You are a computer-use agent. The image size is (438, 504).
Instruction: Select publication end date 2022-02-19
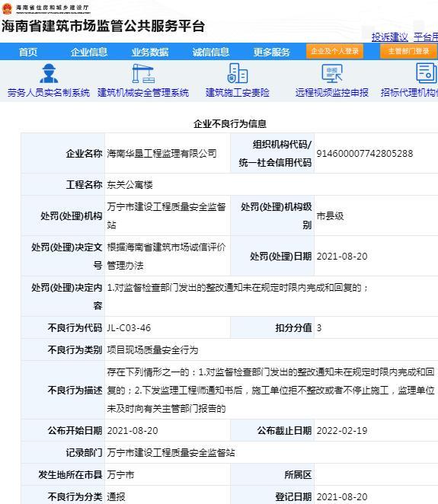342,430
